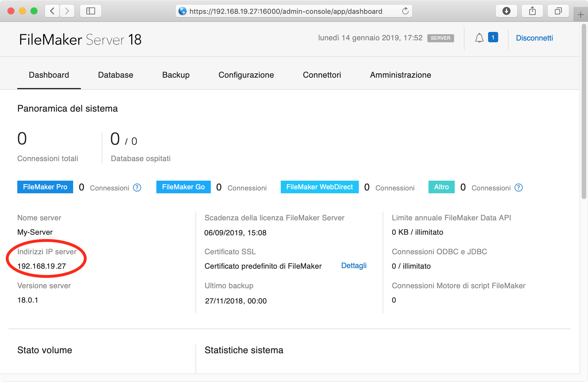
Task: Open help icon next to Altro connections
Action: point(519,188)
